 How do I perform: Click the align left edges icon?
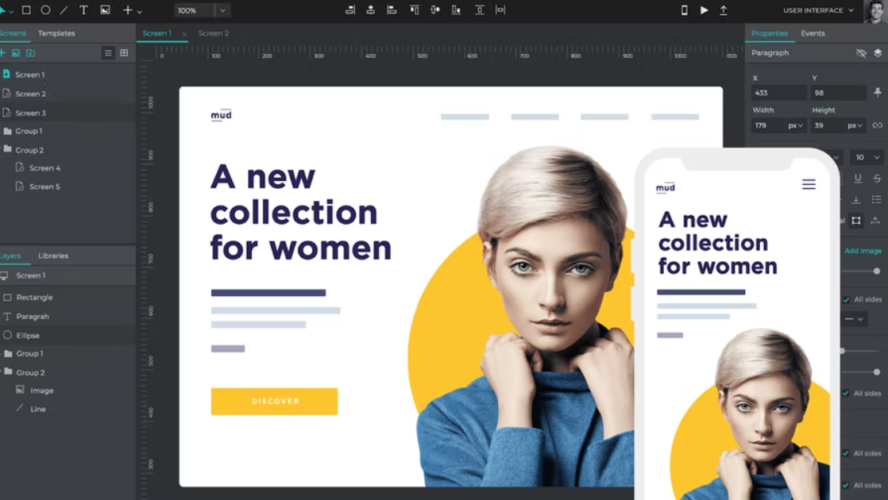(392, 10)
